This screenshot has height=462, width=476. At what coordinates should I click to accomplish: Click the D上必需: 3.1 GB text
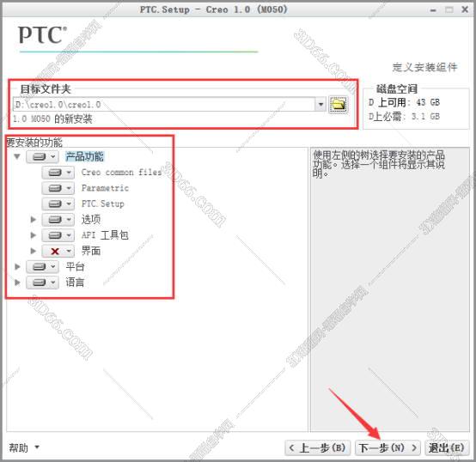click(x=404, y=117)
